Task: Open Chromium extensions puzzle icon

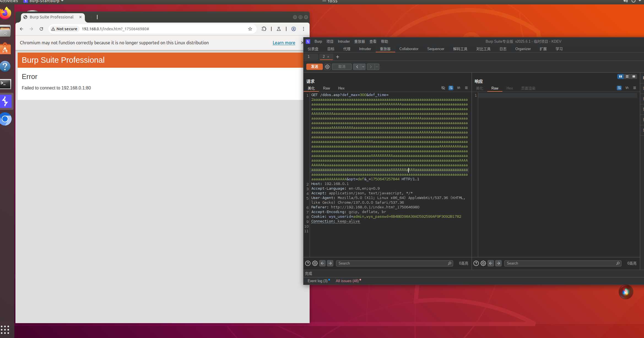Action: (264, 29)
